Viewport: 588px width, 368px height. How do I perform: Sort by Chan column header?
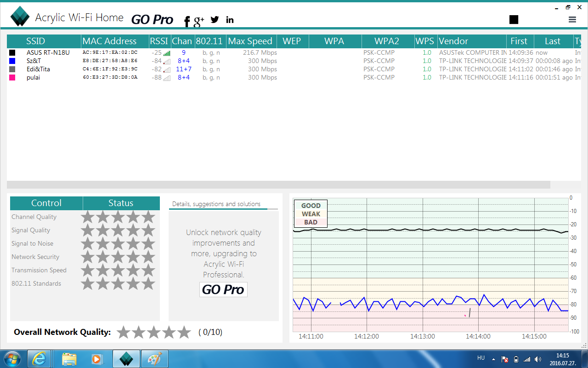[182, 41]
